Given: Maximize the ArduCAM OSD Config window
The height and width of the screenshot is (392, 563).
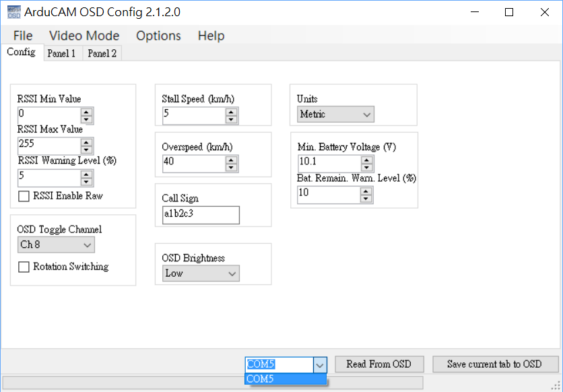Looking at the screenshot, I should pyautogui.click(x=509, y=12).
